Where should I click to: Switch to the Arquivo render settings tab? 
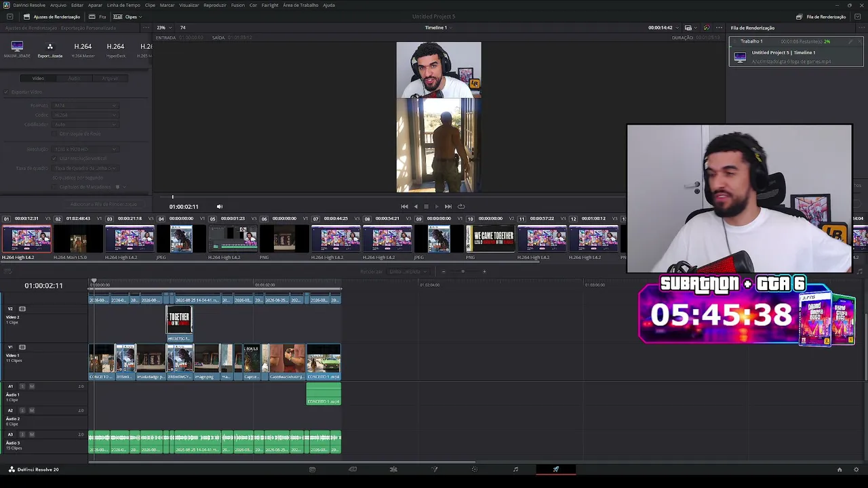point(110,79)
